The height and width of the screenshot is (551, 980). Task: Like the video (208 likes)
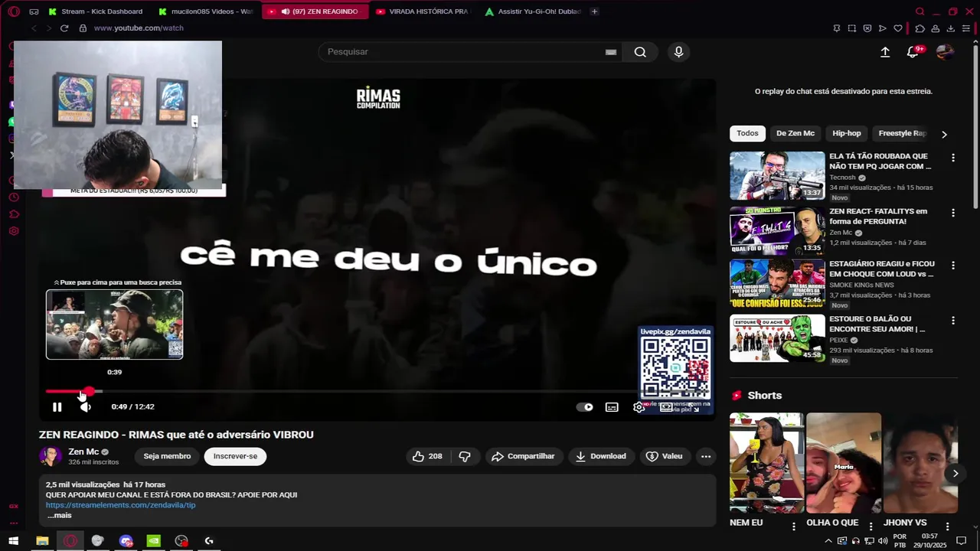coord(427,456)
